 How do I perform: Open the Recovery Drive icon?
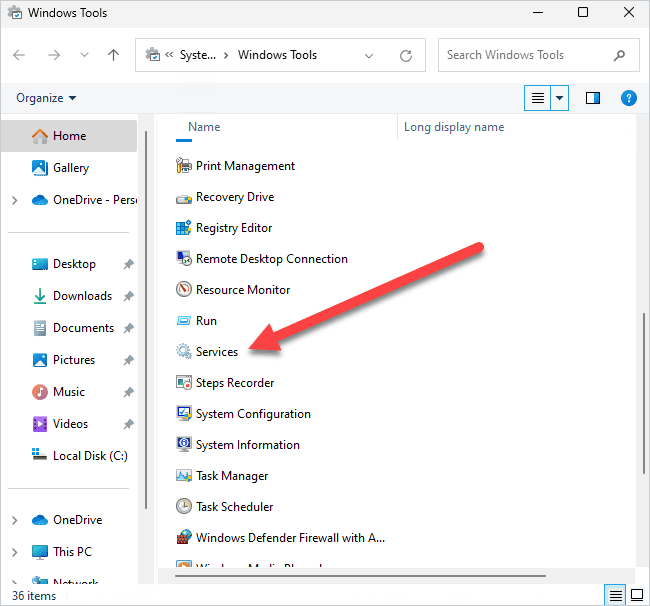point(184,199)
